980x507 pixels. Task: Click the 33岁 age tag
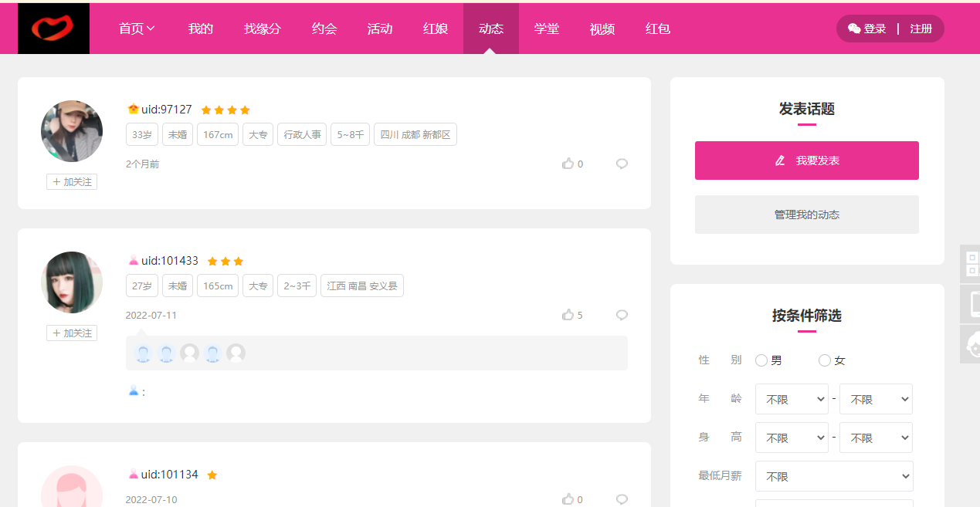point(142,134)
